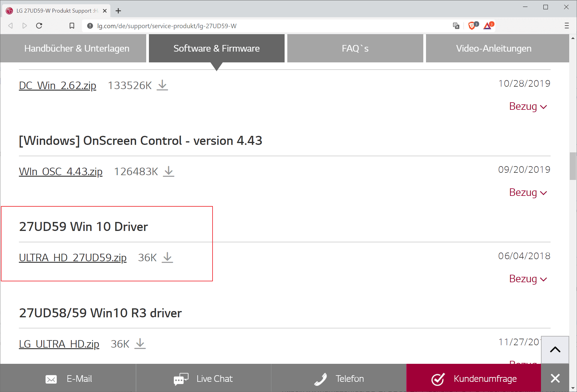
Task: Reload the page
Action: pyautogui.click(x=39, y=26)
